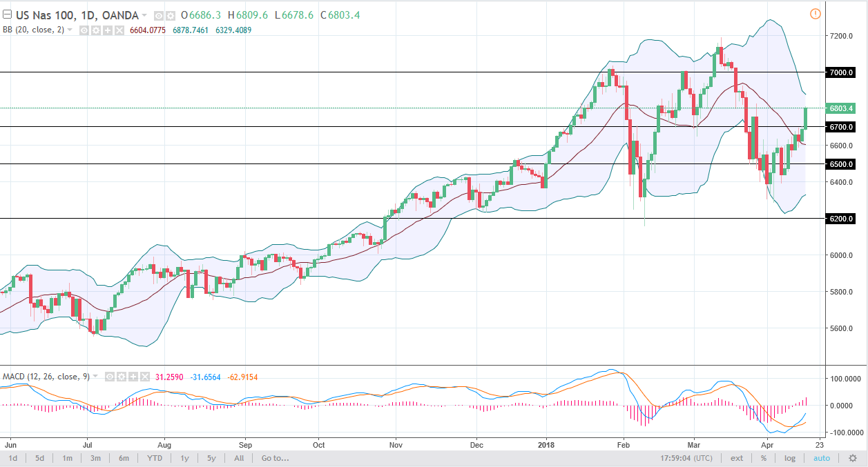Image resolution: width=868 pixels, height=467 pixels.
Task: Switch price axis to percent mode
Action: [x=763, y=457]
